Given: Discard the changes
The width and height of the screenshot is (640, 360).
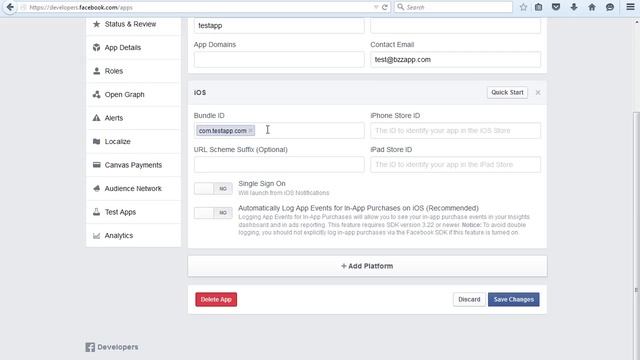Looking at the screenshot, I should click(x=469, y=300).
